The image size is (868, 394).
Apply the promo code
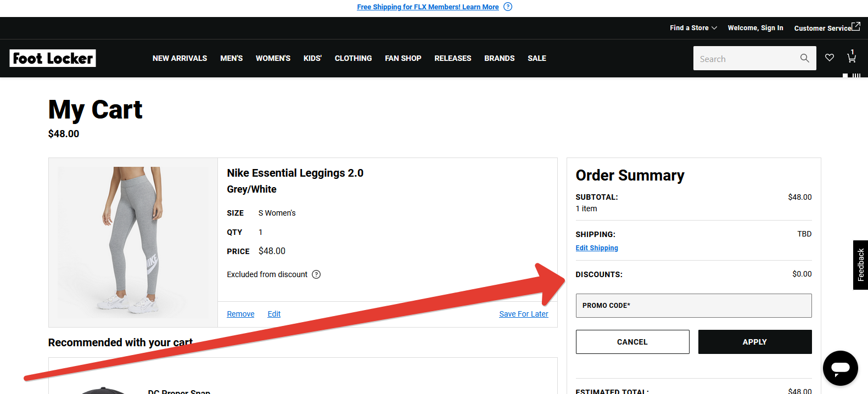[755, 342]
